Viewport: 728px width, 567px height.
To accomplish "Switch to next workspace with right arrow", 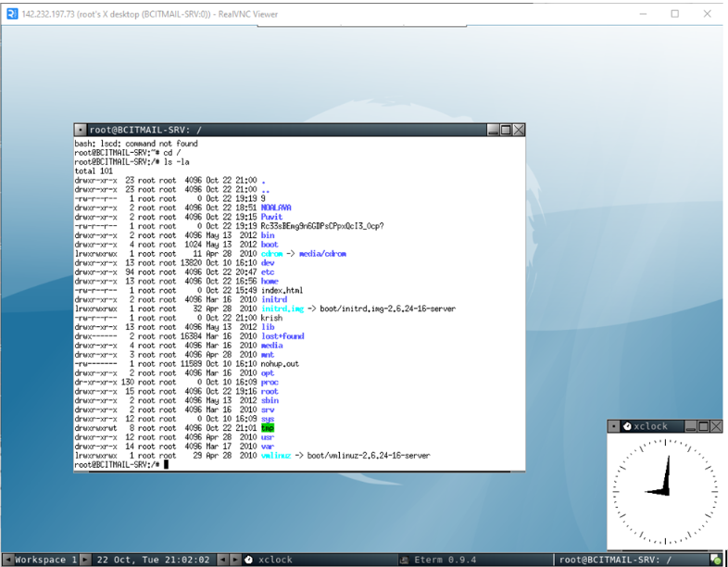I will (85, 560).
